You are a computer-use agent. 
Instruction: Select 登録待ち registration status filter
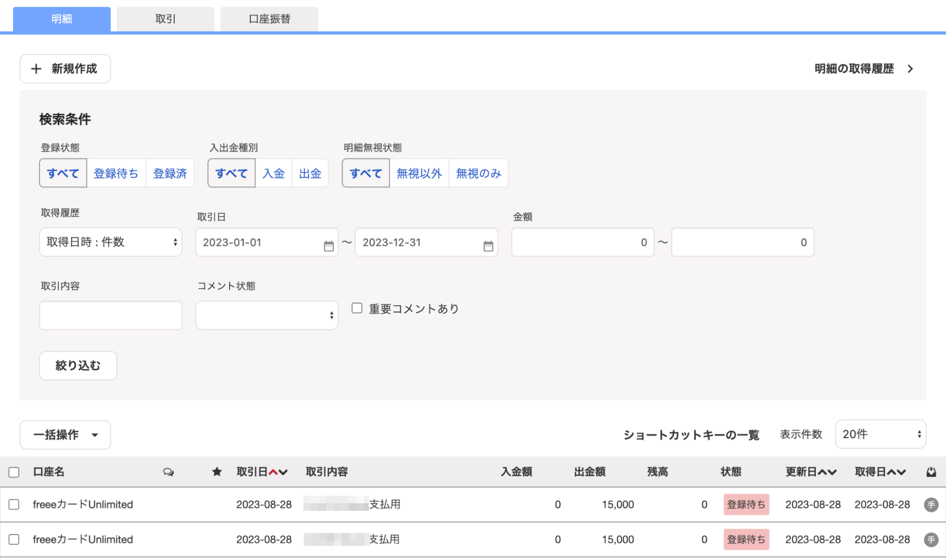coord(116,174)
